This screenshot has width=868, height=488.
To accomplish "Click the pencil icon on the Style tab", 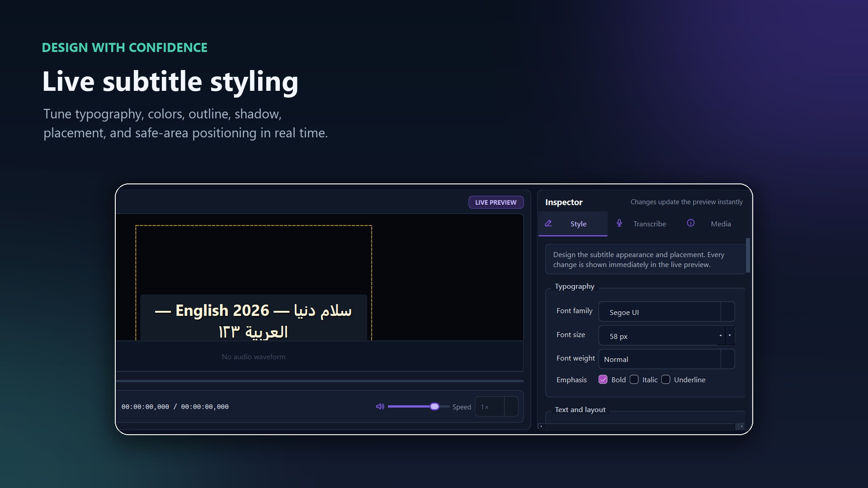I will (x=548, y=223).
